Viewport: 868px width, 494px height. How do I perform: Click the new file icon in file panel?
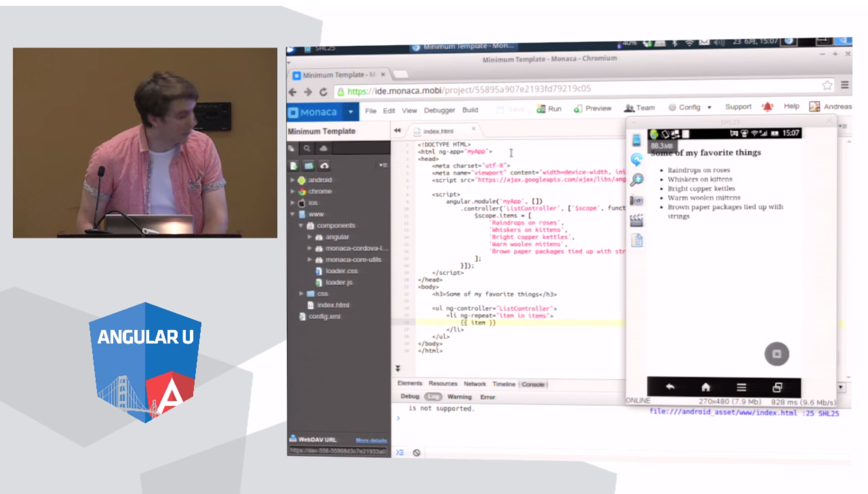point(293,166)
